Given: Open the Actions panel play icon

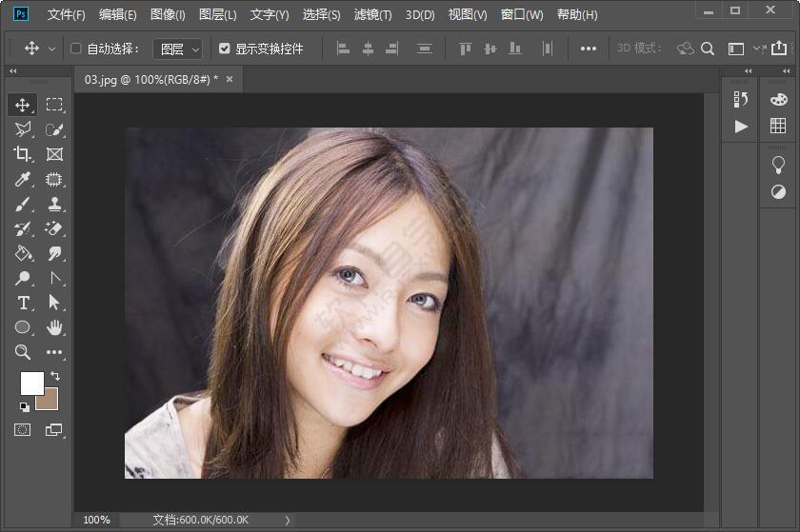Looking at the screenshot, I should [x=741, y=127].
